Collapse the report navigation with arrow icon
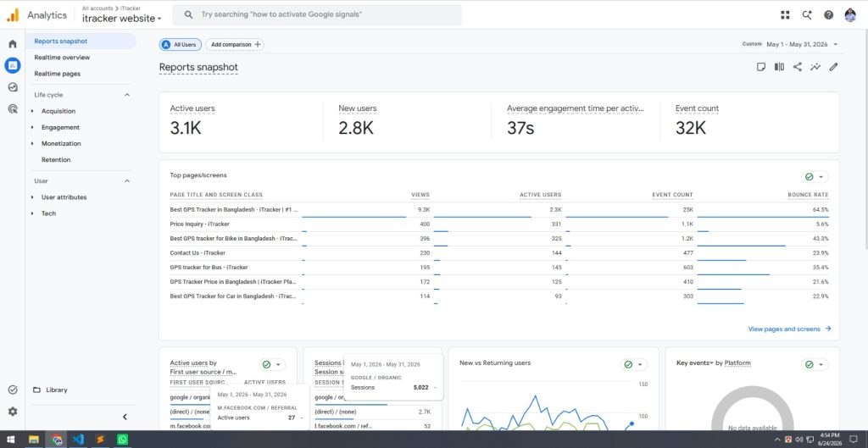Viewport: 868px width, 448px height. tap(125, 417)
